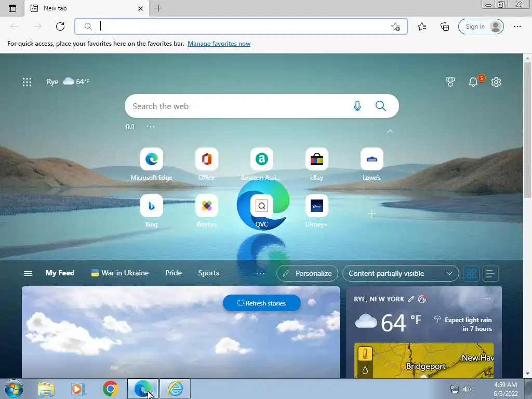Select the Sports feed tab

(209, 273)
